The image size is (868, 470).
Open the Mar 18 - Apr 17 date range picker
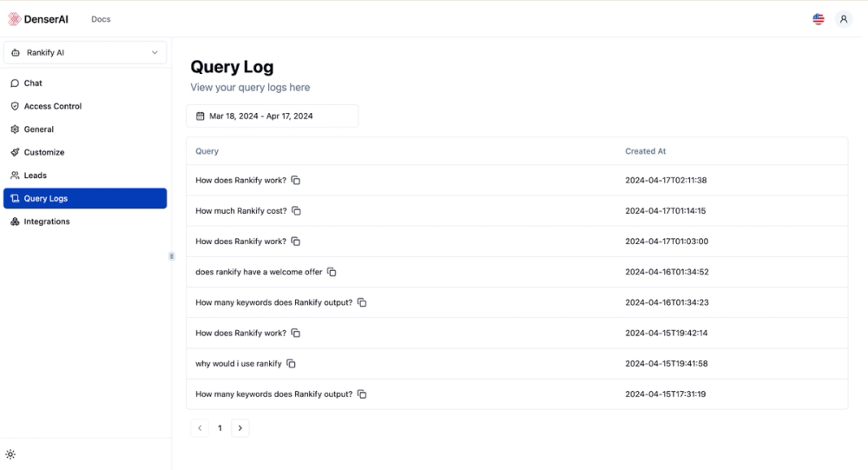(273, 116)
